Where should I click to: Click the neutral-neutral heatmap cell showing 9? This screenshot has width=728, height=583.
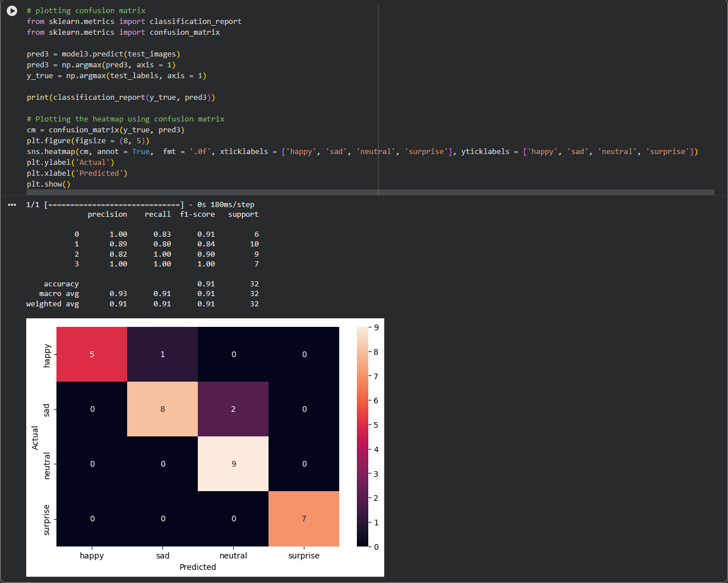pyautogui.click(x=233, y=464)
